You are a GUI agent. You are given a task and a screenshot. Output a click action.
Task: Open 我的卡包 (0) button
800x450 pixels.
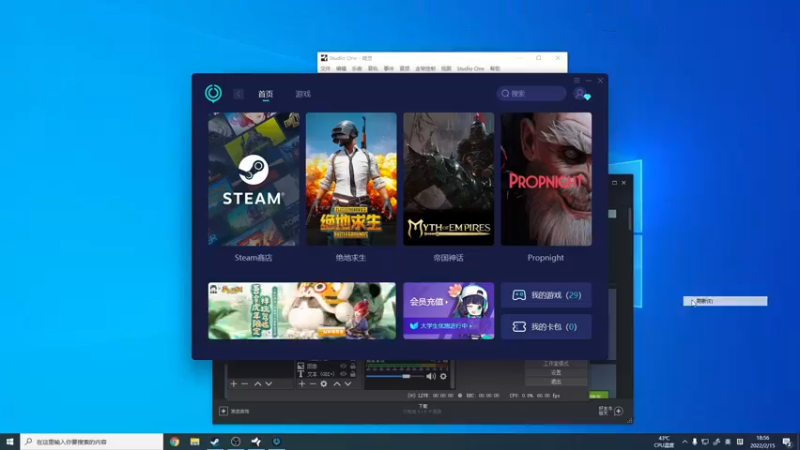546,327
